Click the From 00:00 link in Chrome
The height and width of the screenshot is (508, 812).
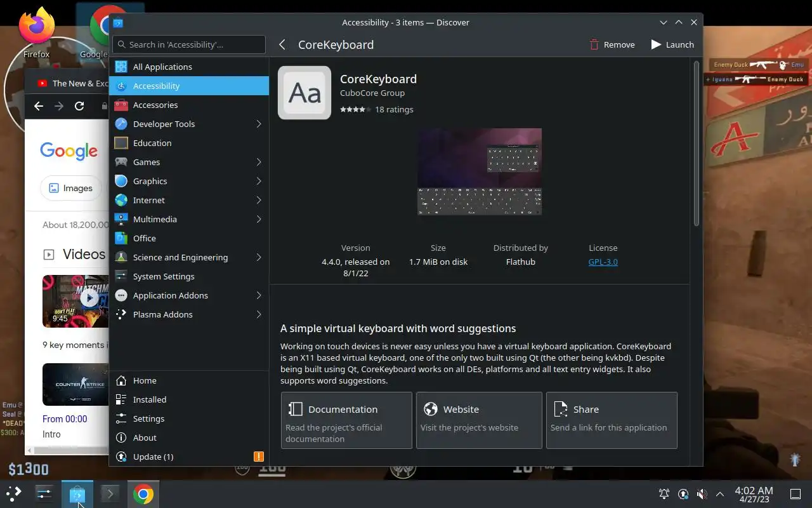point(65,419)
